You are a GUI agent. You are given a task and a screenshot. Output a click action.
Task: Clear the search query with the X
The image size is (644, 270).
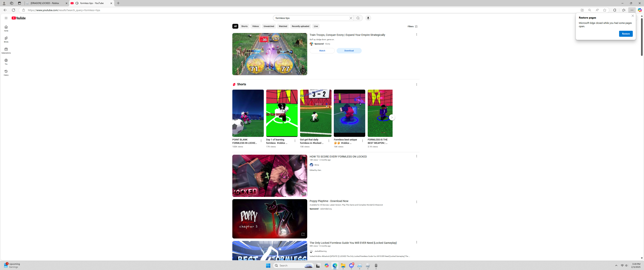click(351, 18)
